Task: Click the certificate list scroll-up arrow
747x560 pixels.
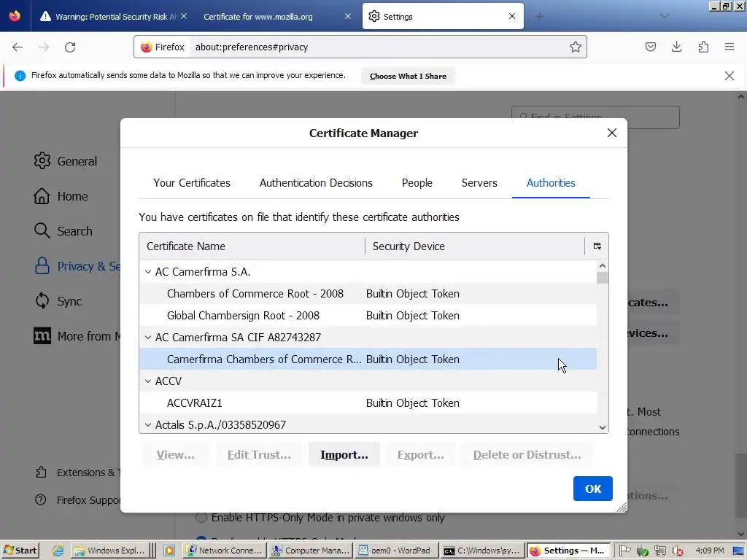Action: [602, 265]
